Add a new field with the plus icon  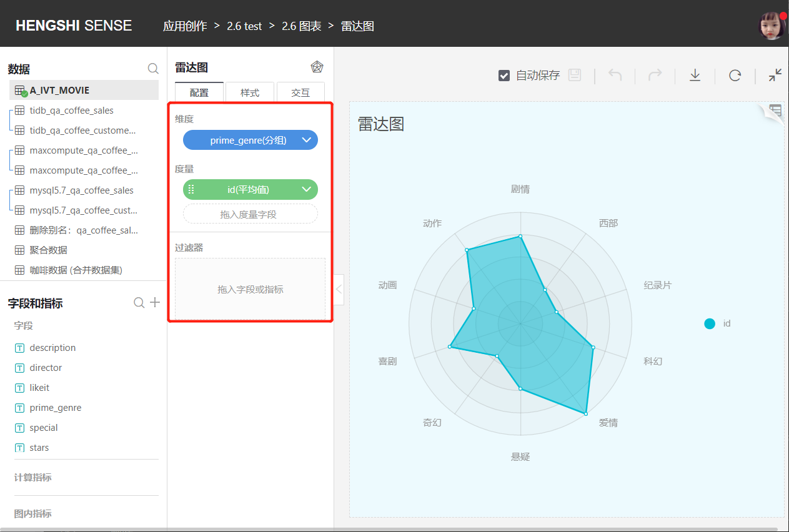pos(155,303)
